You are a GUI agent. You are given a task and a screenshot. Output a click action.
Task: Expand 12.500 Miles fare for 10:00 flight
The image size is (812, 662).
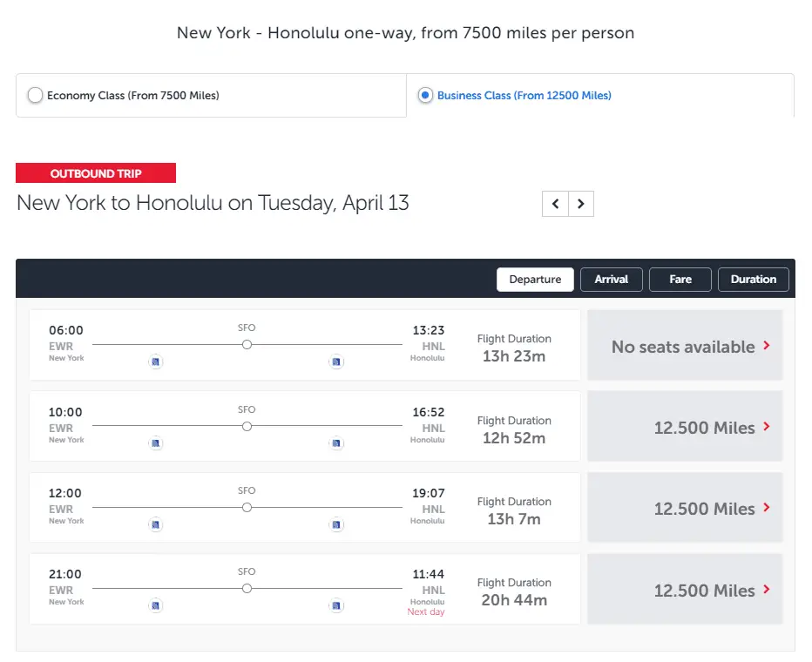(685, 427)
